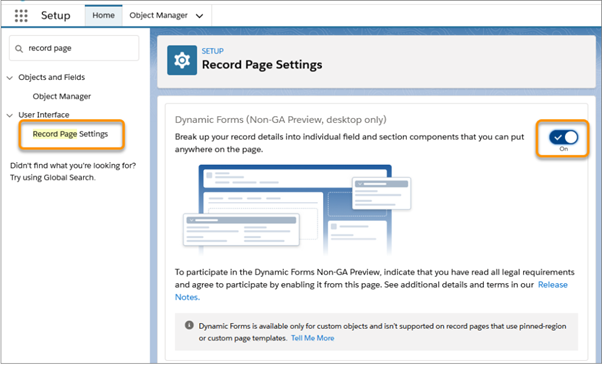The image size is (602, 365).
Task: Switch to the Home tab
Action: (x=103, y=15)
